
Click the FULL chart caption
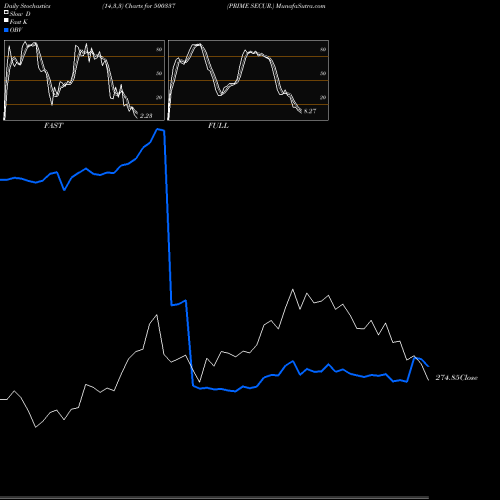(x=218, y=126)
